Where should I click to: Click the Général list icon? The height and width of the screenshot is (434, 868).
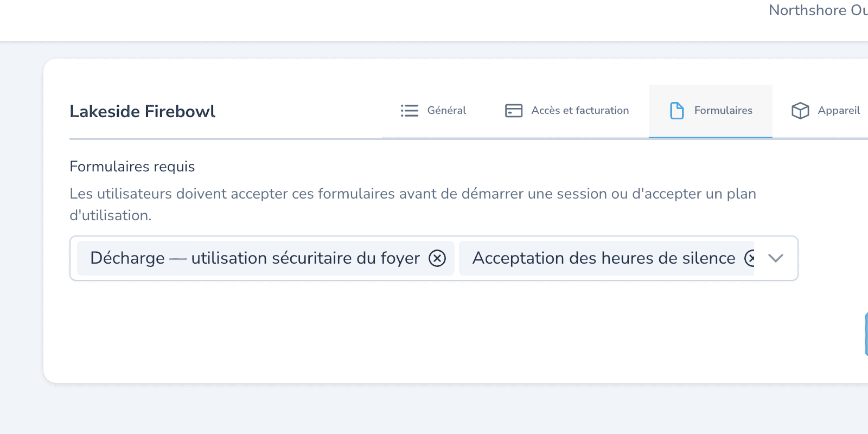tap(410, 111)
